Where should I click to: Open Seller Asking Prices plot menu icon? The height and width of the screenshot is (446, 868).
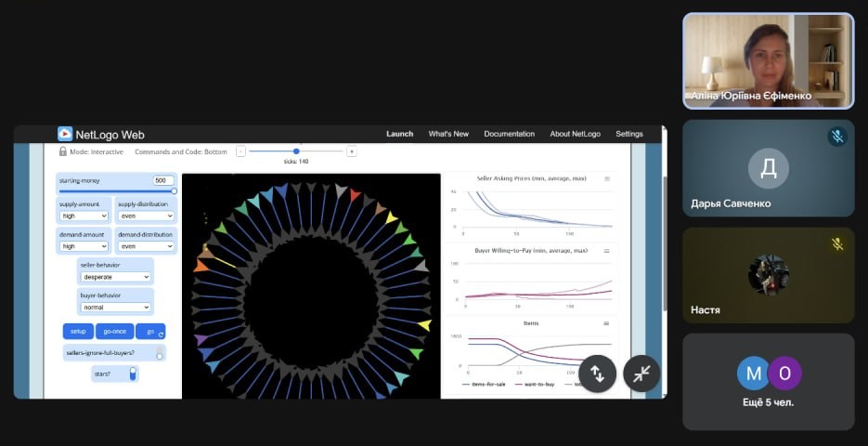coord(607,178)
